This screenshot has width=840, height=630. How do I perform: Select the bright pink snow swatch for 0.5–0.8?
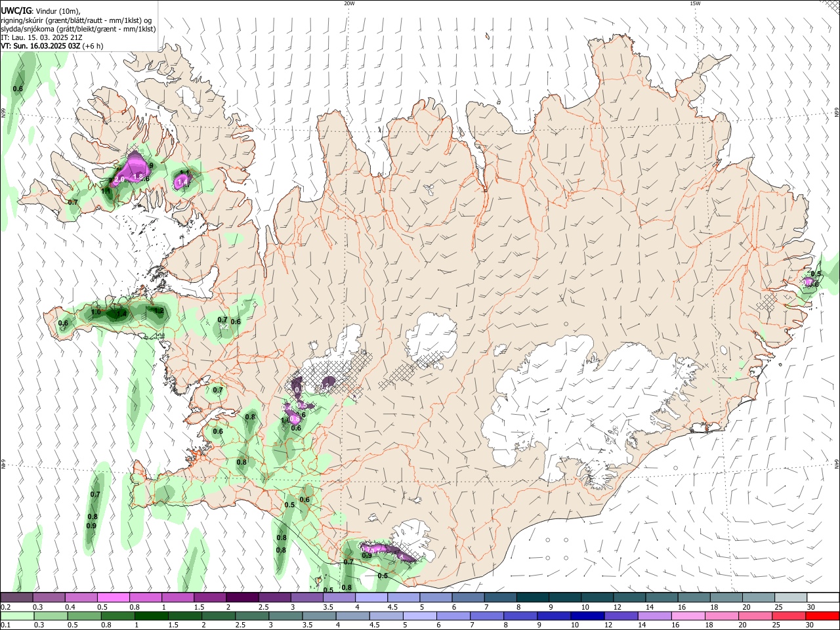coord(114,598)
